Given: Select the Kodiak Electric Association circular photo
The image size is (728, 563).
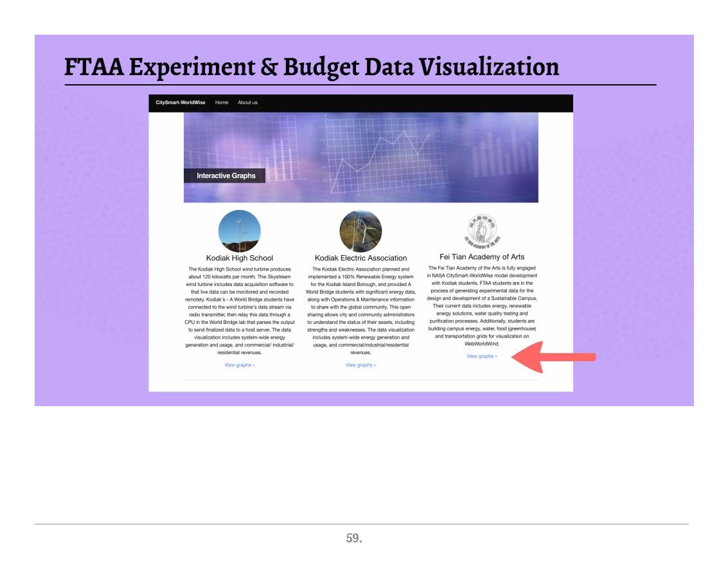Looking at the screenshot, I should 360,231.
